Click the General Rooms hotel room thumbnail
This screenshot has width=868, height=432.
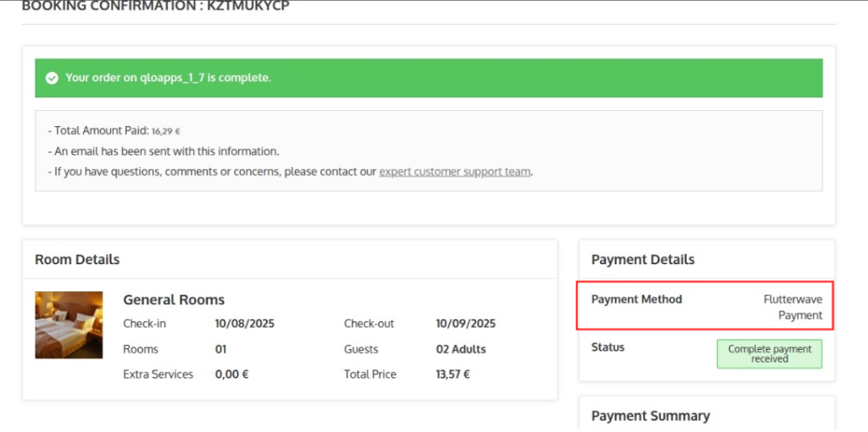pyautogui.click(x=69, y=324)
